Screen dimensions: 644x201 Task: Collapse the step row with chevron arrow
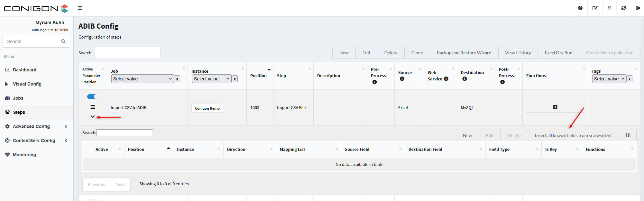point(93,117)
